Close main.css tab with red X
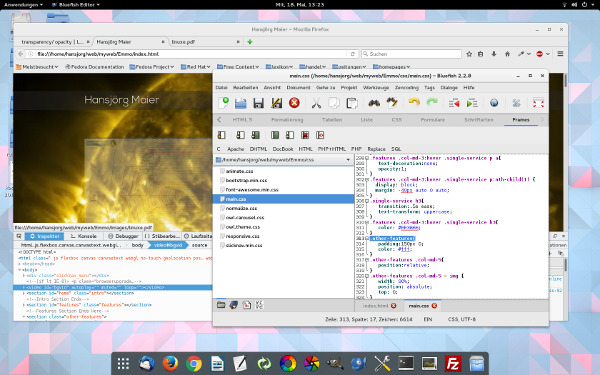600x375 pixels. tap(434, 305)
